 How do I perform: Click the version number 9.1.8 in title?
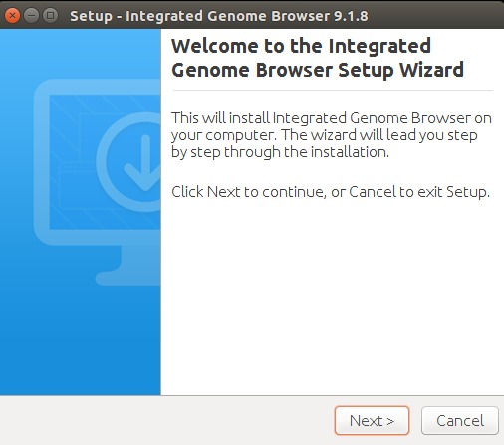351,16
